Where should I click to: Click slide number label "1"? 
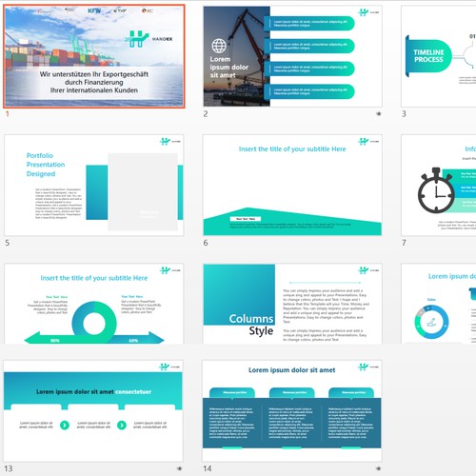click(8, 113)
